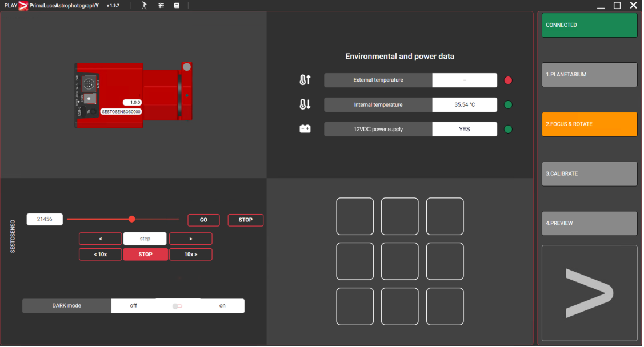
Task: Click the '10x >' button
Action: 191,255
